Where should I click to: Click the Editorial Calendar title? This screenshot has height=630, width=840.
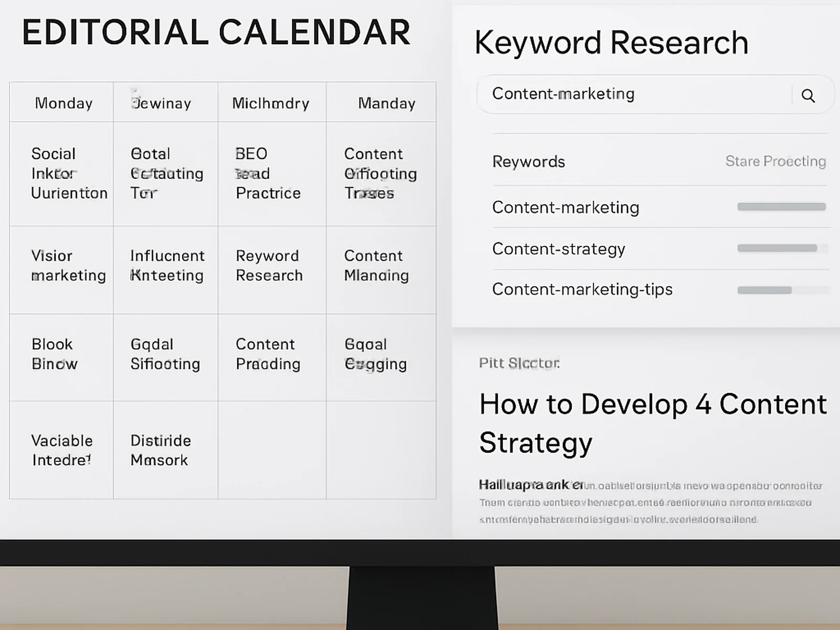coord(216,33)
